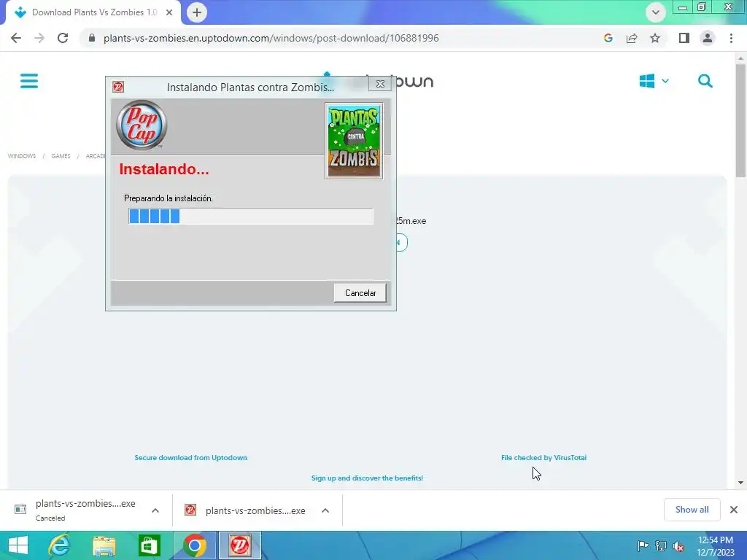Open File Explorer from the taskbar
This screenshot has height=560, width=747.
coord(104,545)
